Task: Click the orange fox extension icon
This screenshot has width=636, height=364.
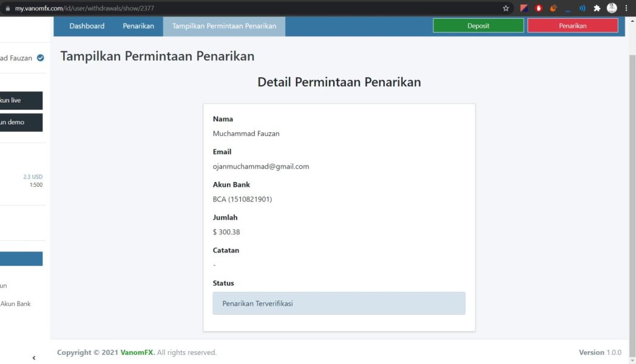Action: click(553, 8)
